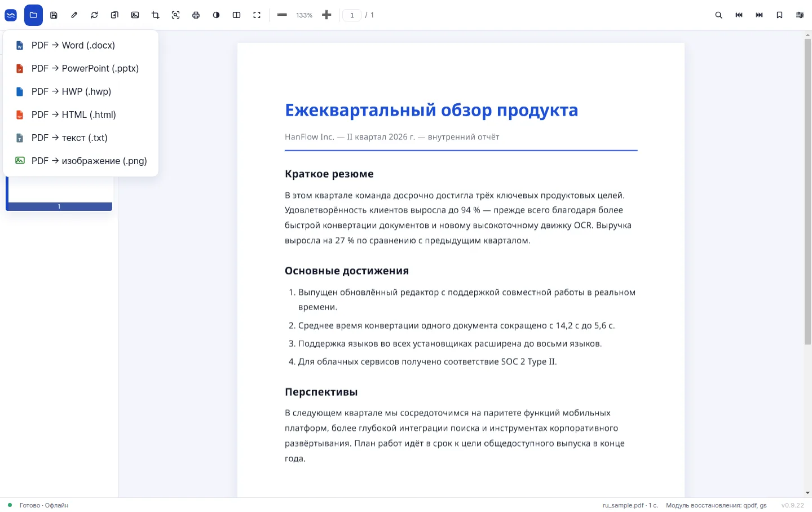Click the scrollbar down arrow
This screenshot has height=512, width=812.
(807, 493)
